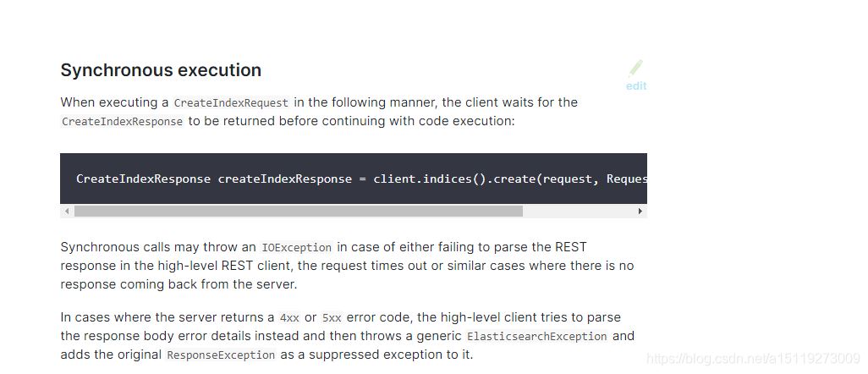
Task: Click the 'ResponseException' inline code
Action: tap(221, 355)
